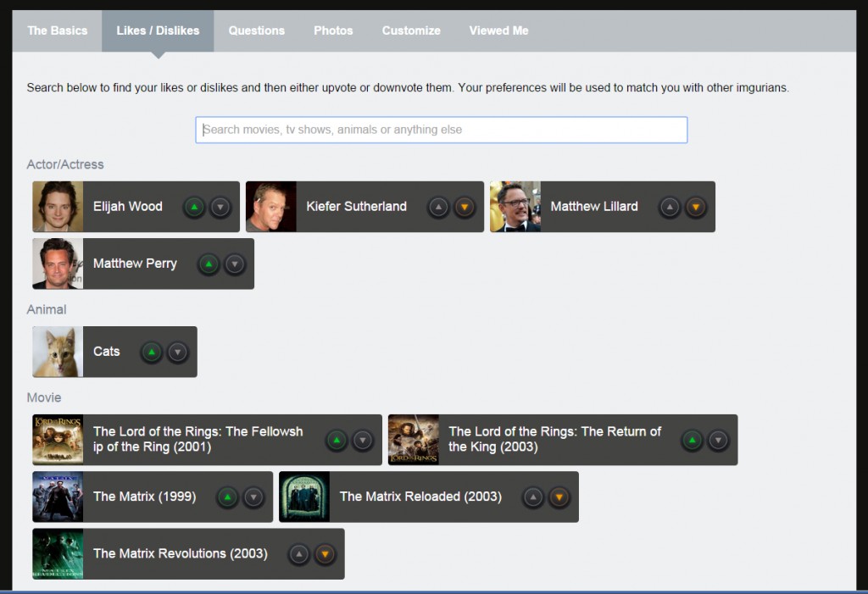
Task: Click the name 'Elijah Wood'
Action: 128,207
